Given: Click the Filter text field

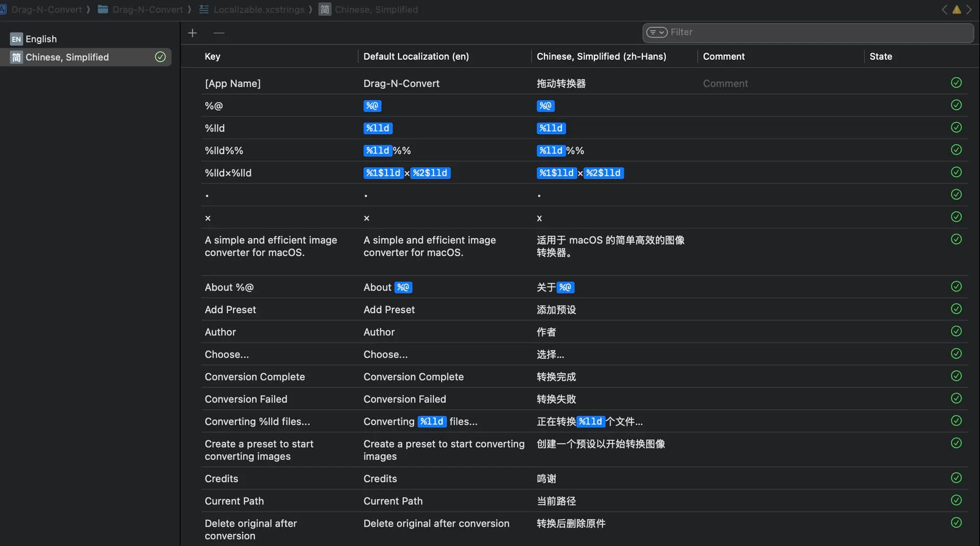Looking at the screenshot, I should [x=817, y=32].
